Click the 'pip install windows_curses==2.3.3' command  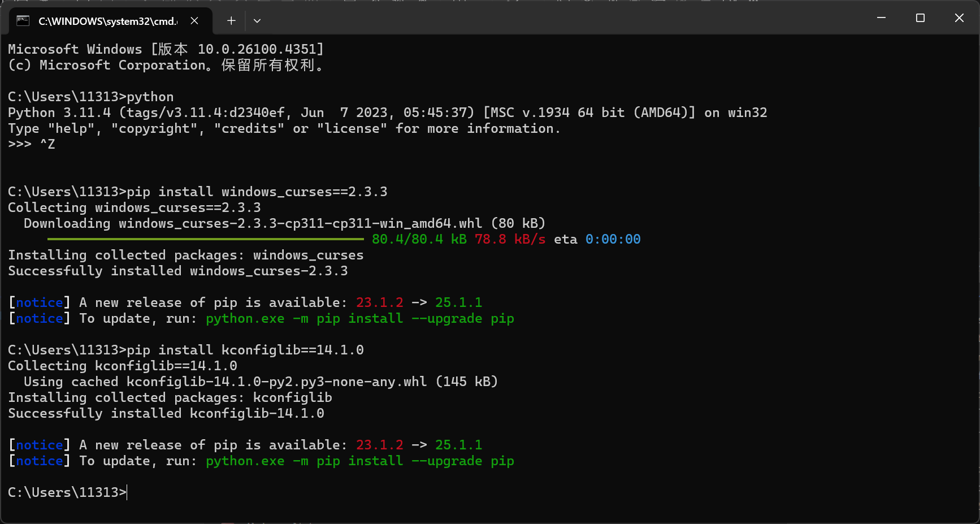tap(257, 192)
